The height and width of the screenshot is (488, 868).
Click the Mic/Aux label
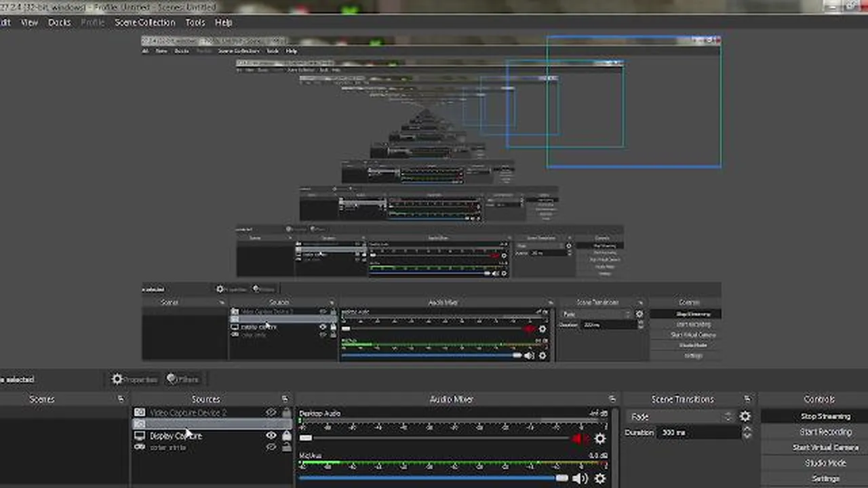[311, 456]
